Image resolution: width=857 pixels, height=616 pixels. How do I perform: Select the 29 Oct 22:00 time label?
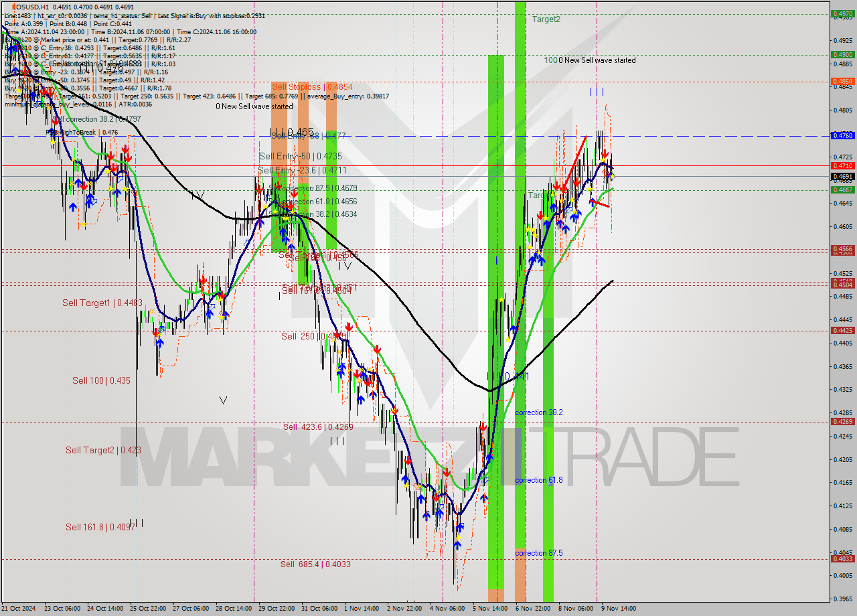(277, 609)
